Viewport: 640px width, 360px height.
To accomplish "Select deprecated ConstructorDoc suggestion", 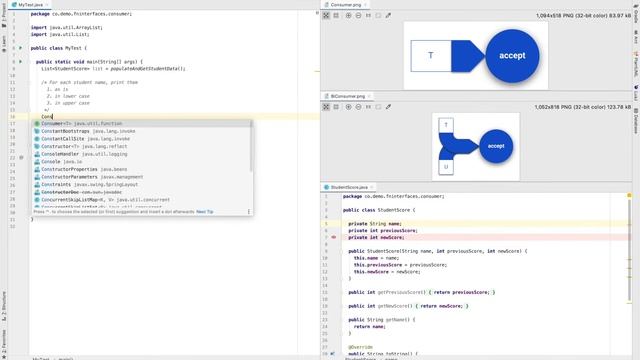I will [142, 192].
